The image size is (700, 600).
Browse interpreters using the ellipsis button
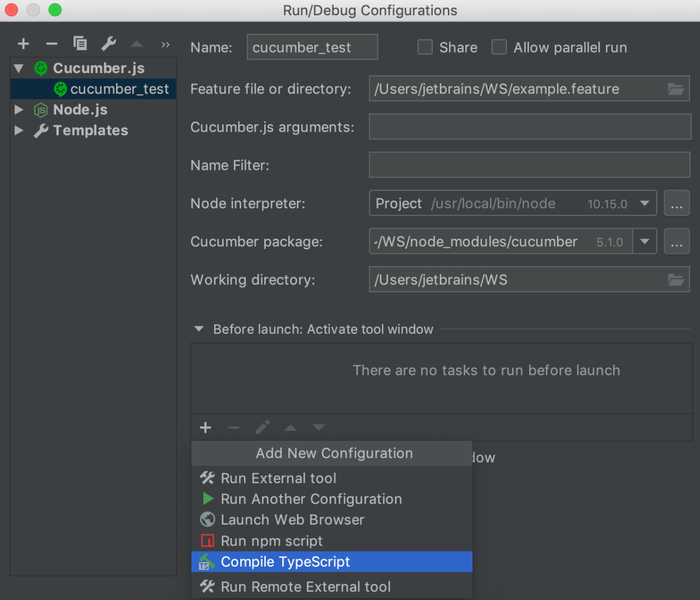pos(677,203)
